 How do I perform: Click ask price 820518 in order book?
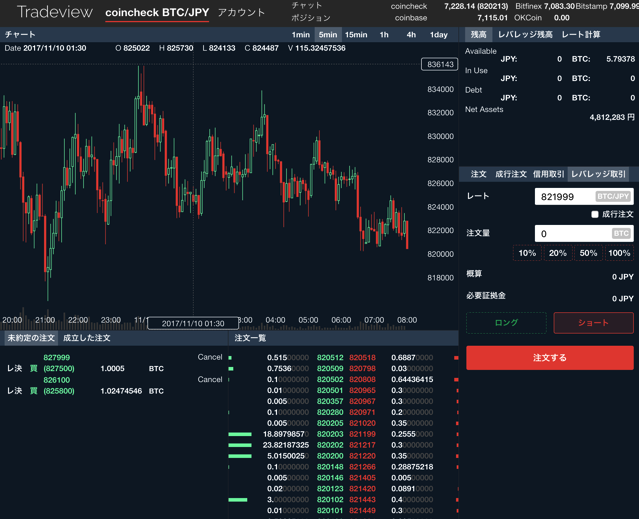[x=362, y=358]
